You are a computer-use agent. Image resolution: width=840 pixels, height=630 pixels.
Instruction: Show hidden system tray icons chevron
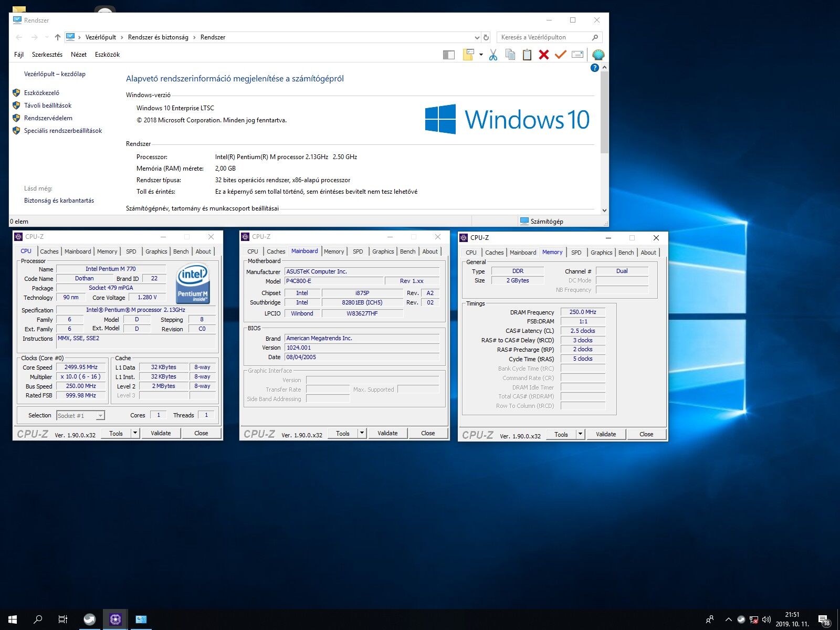(728, 619)
